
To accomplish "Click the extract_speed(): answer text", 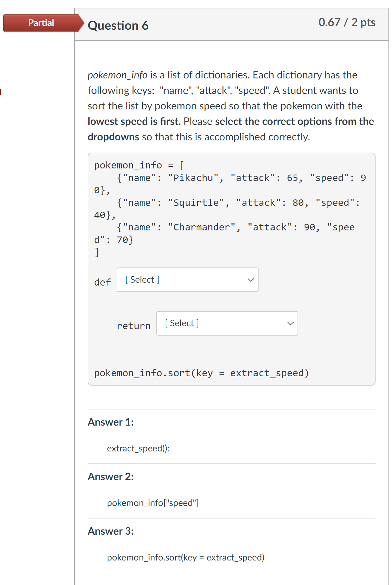I will [x=138, y=449].
